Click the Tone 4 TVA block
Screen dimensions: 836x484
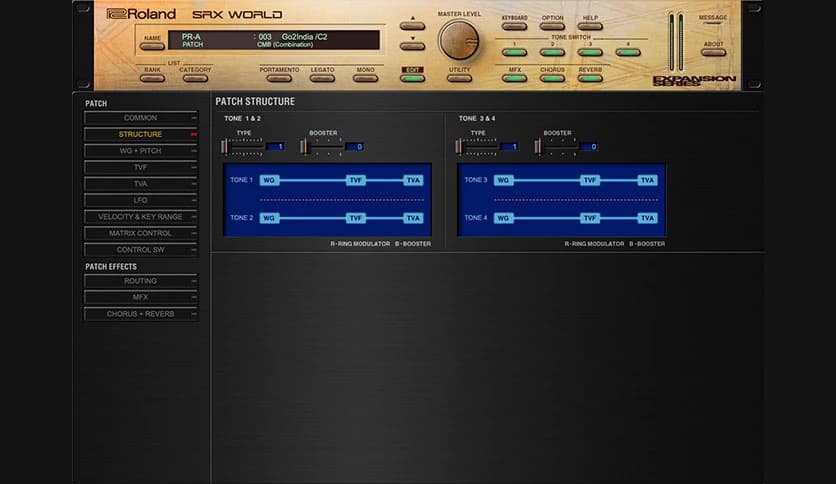coord(647,218)
